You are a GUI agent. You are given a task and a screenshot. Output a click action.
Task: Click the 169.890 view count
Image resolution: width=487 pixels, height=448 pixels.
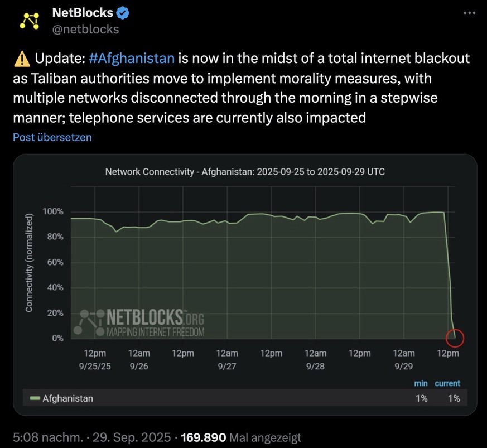(x=203, y=437)
